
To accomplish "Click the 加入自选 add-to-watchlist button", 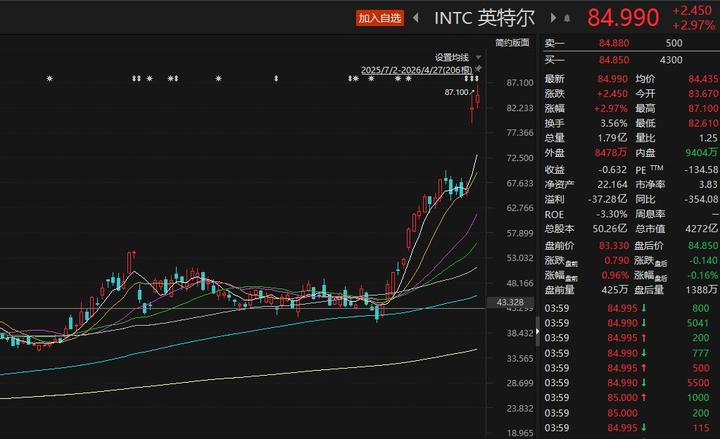I will click(380, 17).
